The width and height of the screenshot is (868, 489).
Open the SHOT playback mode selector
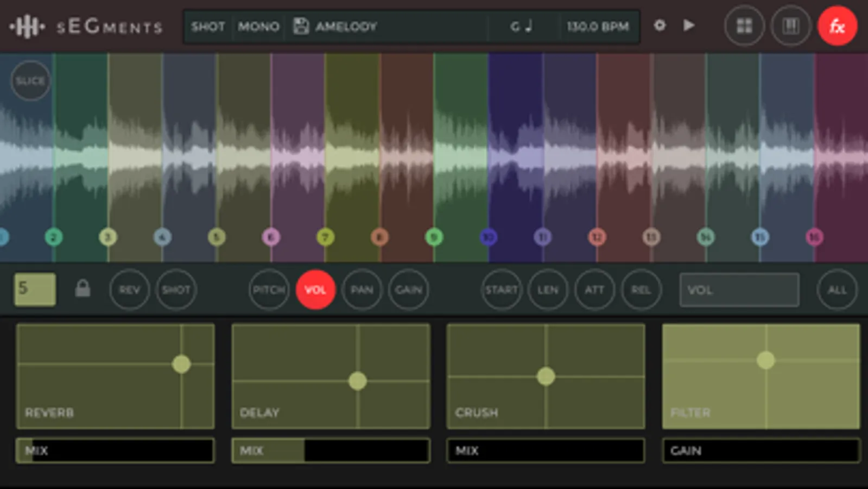click(208, 26)
